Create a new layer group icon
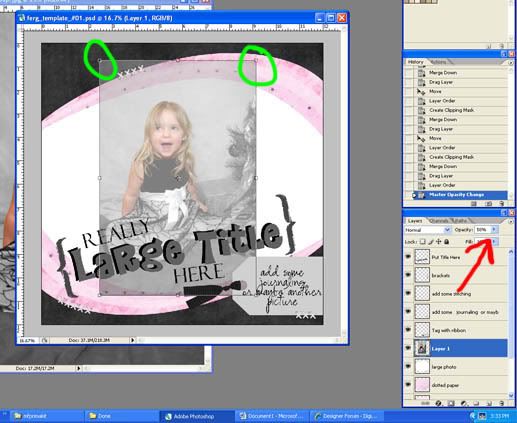This screenshot has height=423, width=517. (x=476, y=403)
